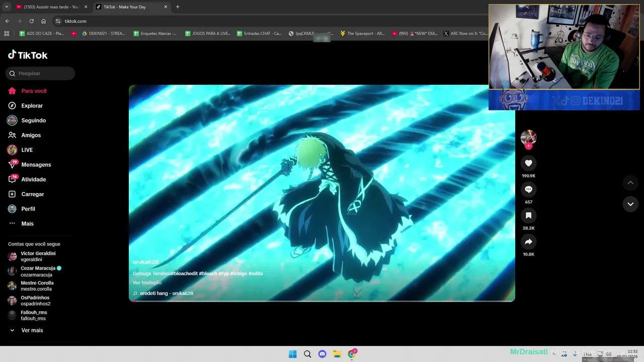644x362 pixels.
Task: Click the browser back arrow
Action: (7, 21)
